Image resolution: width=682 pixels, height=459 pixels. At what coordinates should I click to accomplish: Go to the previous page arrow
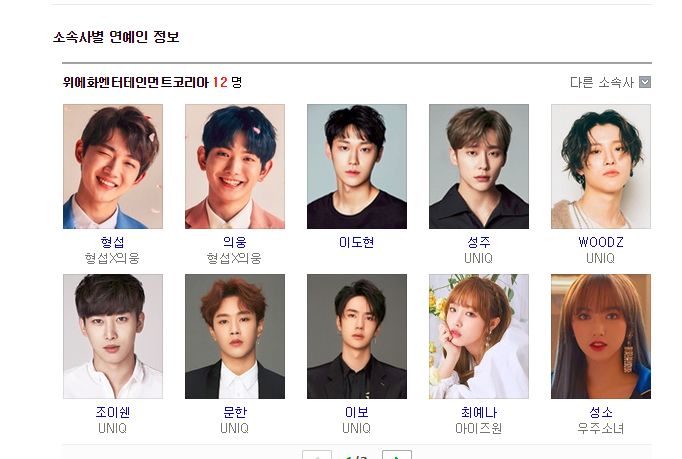click(317, 455)
